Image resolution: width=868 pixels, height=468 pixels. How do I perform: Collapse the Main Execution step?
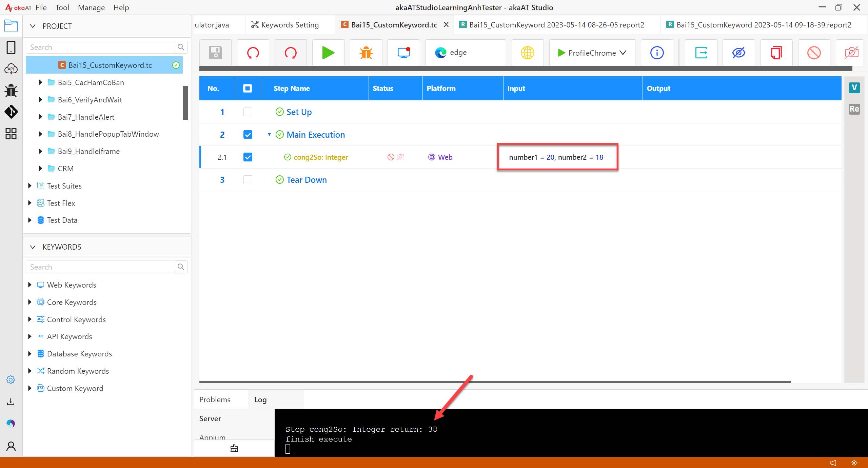pyautogui.click(x=269, y=135)
